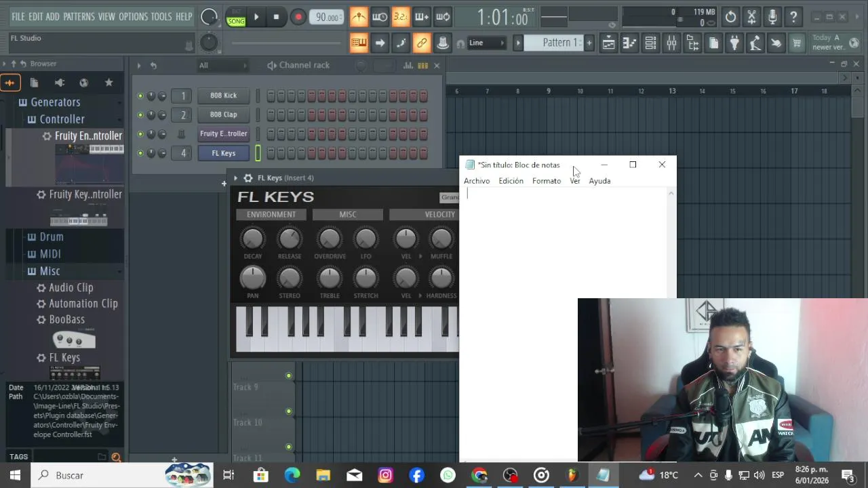Image resolution: width=868 pixels, height=488 pixels.
Task: Click the loop recording icon
Action: click(x=443, y=17)
